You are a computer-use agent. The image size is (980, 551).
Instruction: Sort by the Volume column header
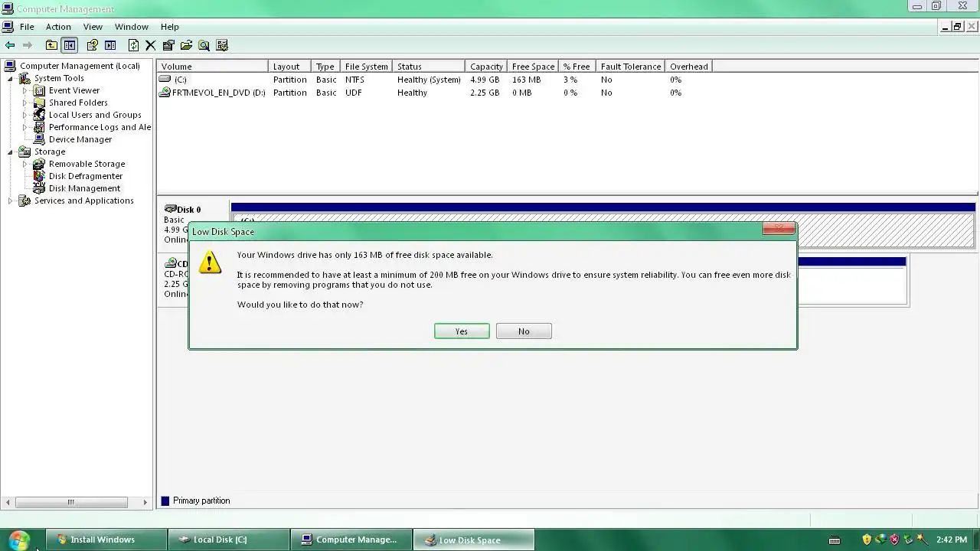pos(213,67)
